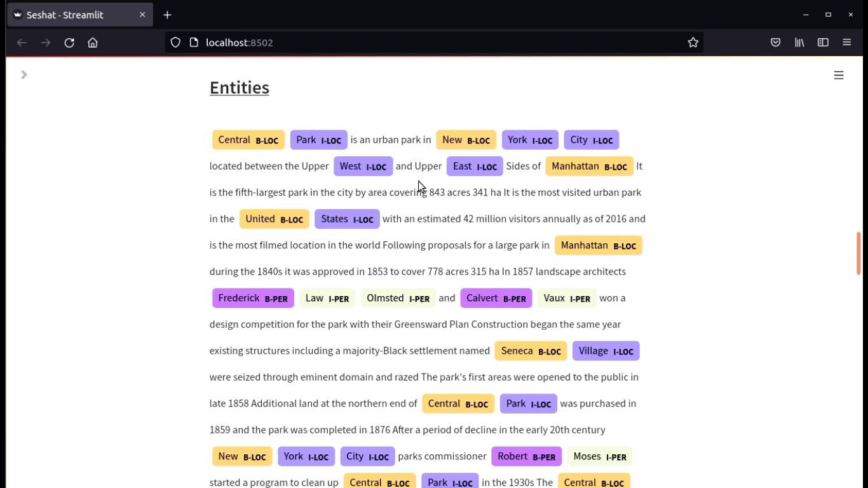Toggle the browser sidebar view icon
868x488 pixels.
(x=823, y=43)
